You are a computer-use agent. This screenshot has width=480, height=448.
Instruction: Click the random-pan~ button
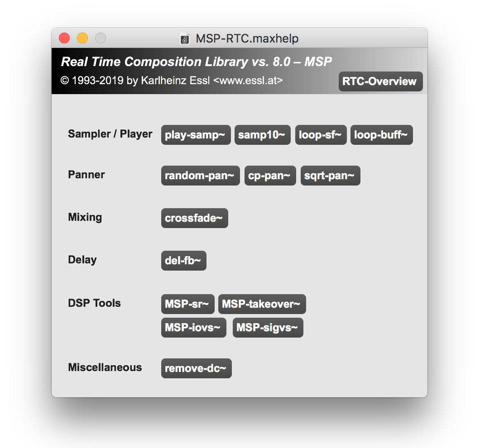click(x=200, y=176)
